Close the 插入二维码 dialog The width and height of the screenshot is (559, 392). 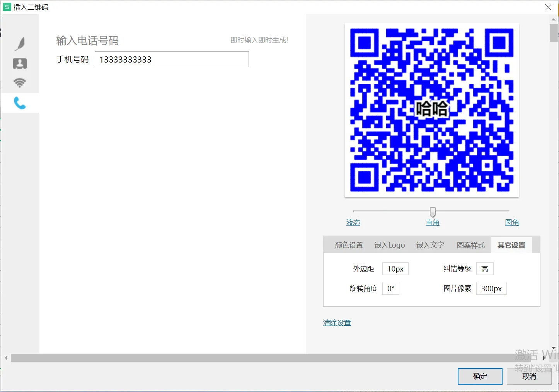tap(548, 7)
